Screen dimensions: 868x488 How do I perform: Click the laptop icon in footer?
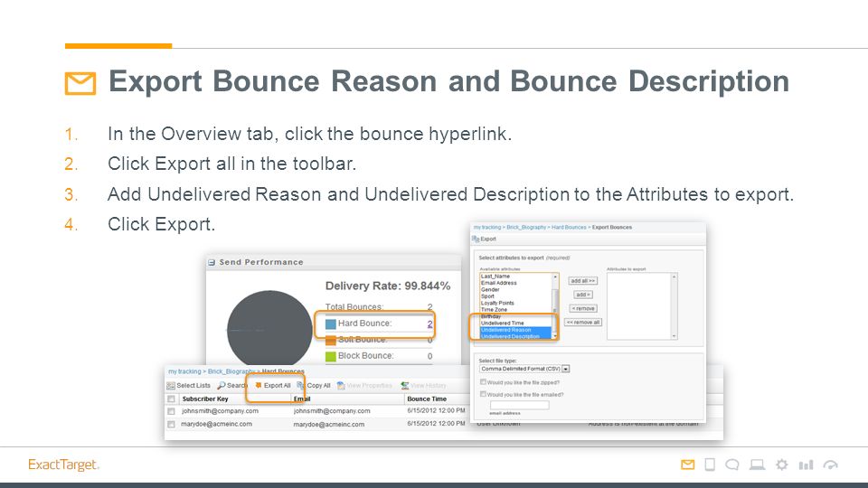(x=758, y=465)
